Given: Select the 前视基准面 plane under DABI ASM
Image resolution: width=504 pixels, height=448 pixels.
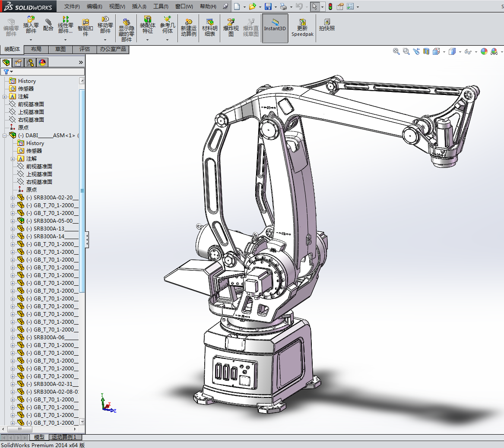Looking at the screenshot, I should 39,167.
